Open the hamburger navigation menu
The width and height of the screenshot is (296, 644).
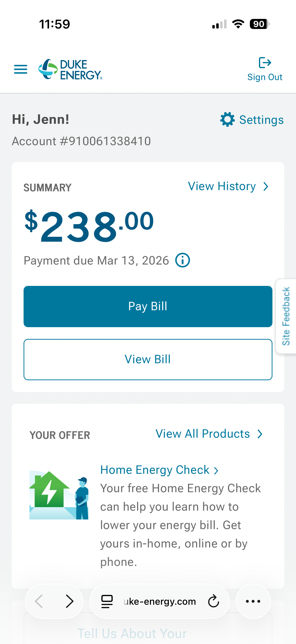pos(20,69)
